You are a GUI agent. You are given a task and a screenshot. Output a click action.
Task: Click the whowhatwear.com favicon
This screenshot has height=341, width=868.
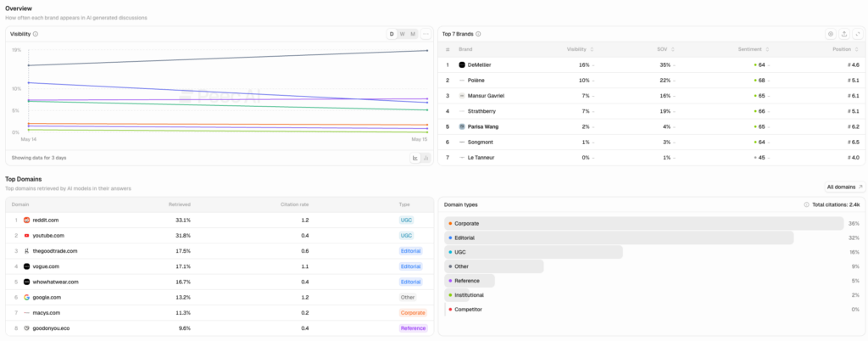point(26,282)
